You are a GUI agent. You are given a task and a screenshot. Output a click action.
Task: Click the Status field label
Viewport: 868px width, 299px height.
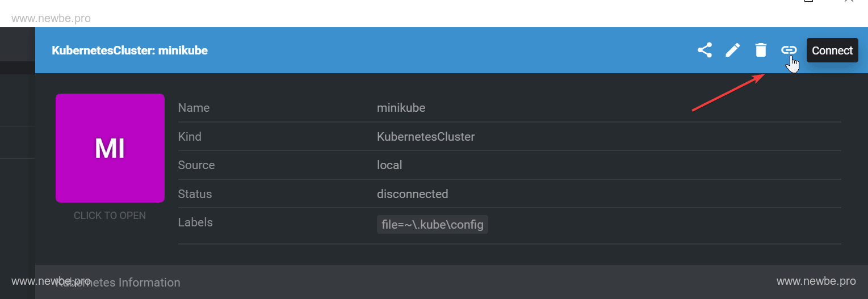click(195, 194)
